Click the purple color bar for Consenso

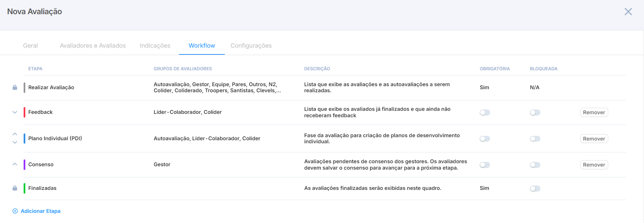click(x=24, y=165)
